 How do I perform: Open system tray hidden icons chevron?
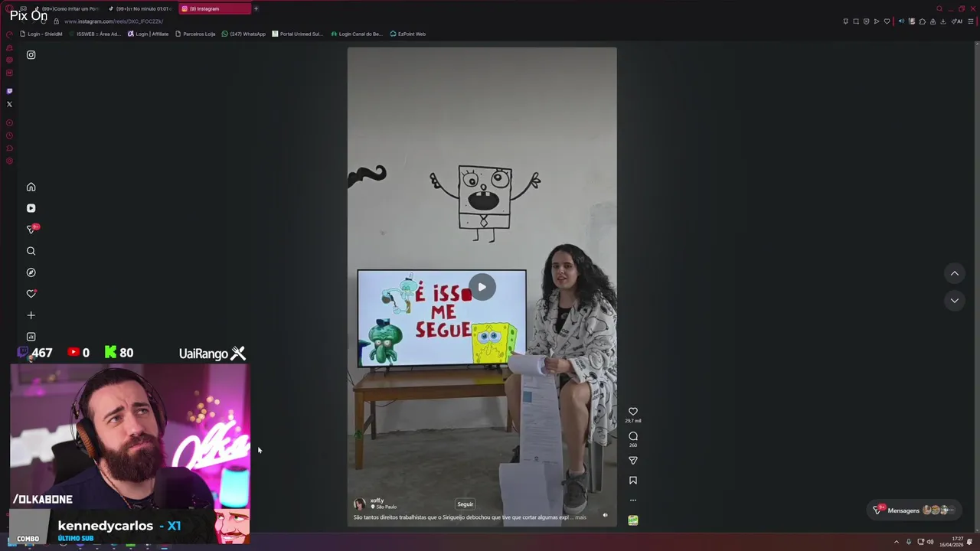point(897,542)
